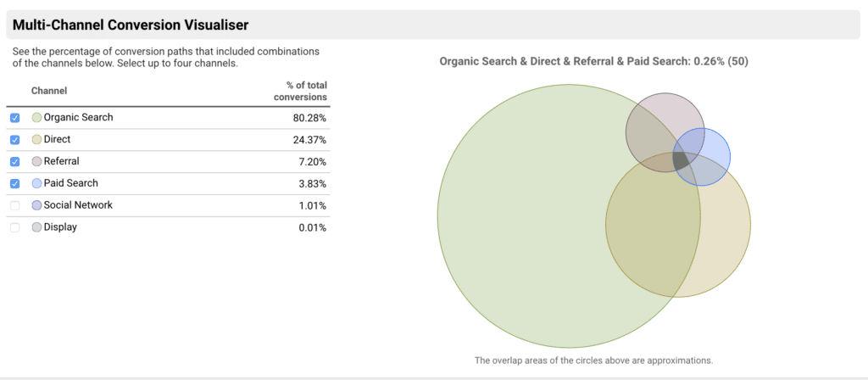Uncheck the Organic Search checkbox
Image resolution: width=868 pixels, height=380 pixels.
click(x=14, y=118)
